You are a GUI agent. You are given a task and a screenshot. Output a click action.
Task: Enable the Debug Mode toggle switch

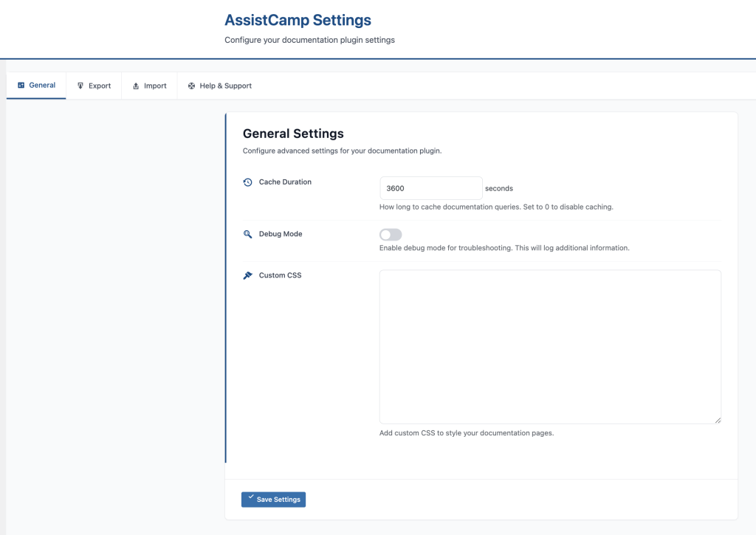(x=391, y=235)
